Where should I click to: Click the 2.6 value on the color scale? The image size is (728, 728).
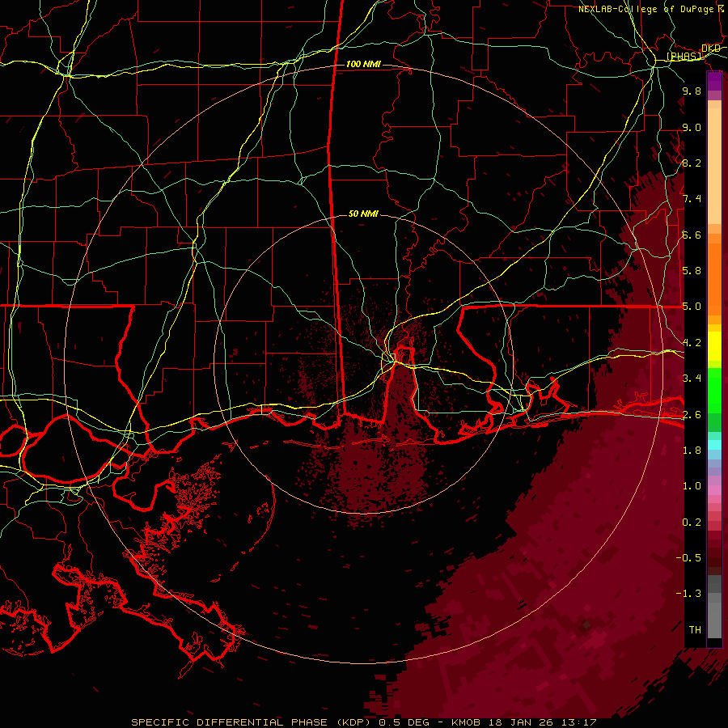point(692,415)
